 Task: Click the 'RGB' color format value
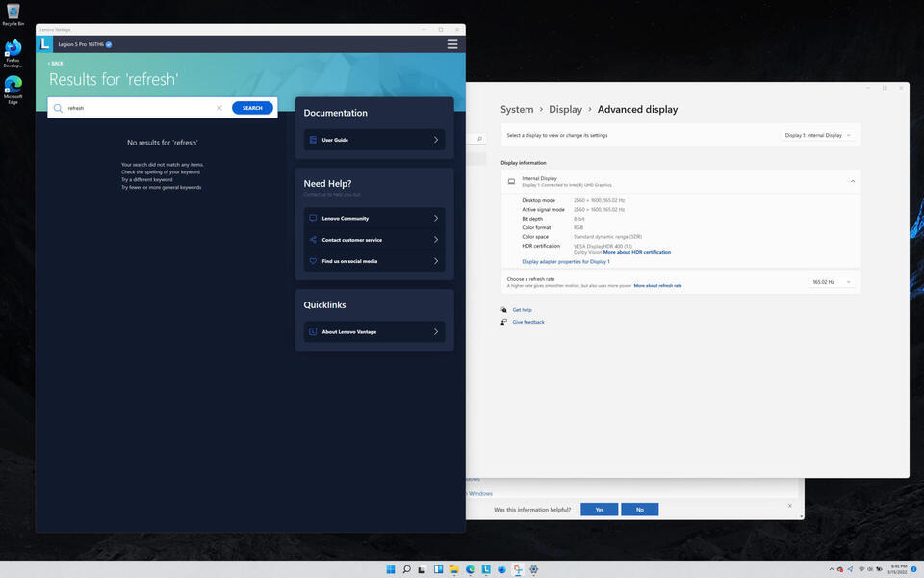pyautogui.click(x=578, y=227)
